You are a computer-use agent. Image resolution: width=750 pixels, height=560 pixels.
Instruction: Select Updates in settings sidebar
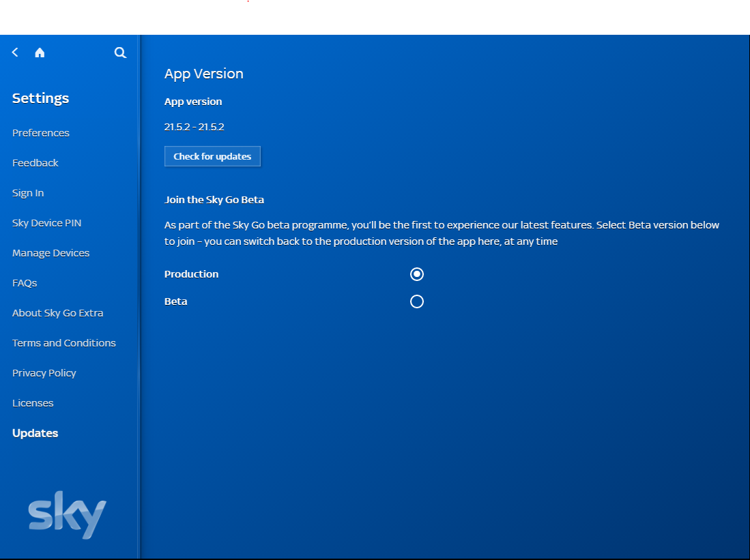point(35,433)
